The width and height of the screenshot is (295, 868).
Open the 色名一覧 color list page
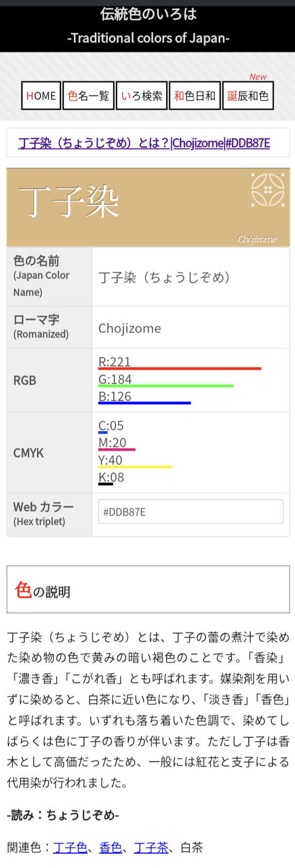tap(88, 96)
